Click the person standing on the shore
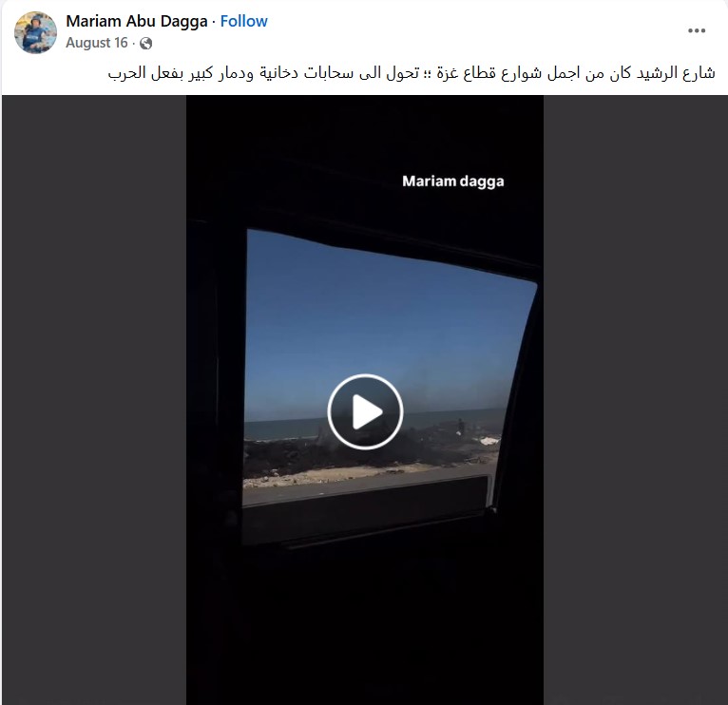The image size is (728, 705). [x=460, y=427]
